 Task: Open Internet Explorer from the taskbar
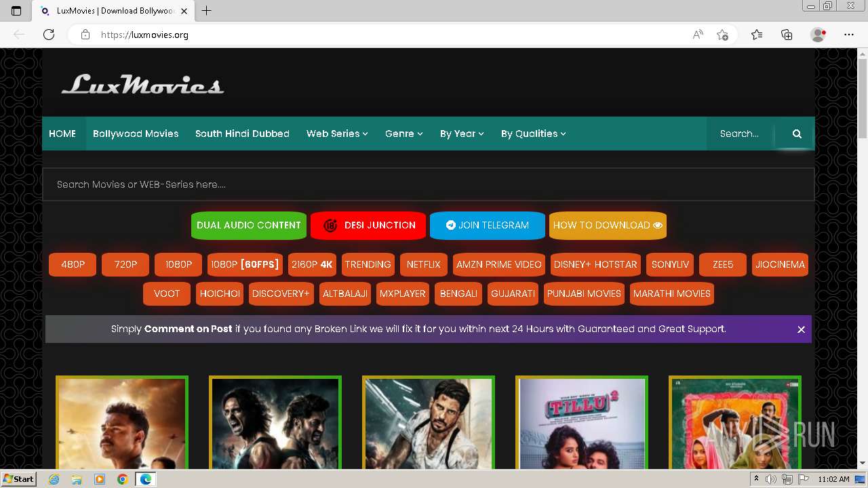coord(54,479)
